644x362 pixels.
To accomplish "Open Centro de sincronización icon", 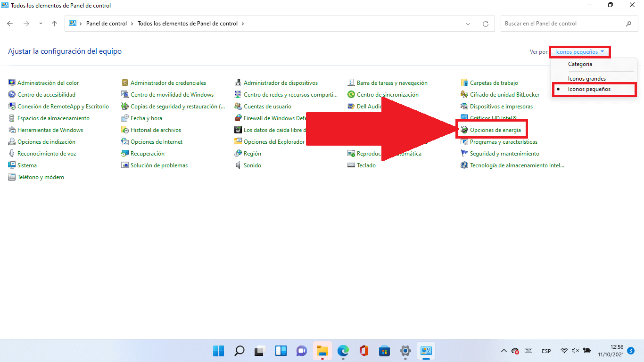I will click(x=351, y=95).
